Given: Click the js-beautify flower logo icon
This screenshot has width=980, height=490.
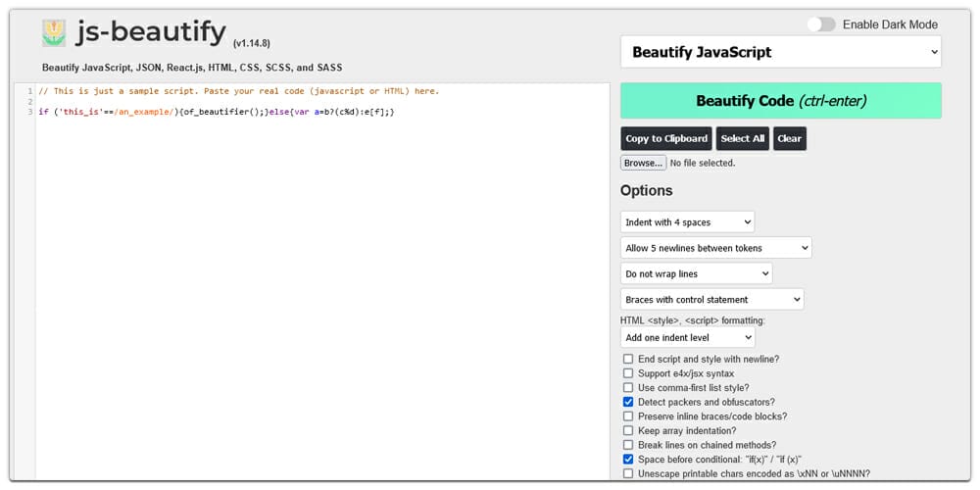Looking at the screenshot, I should click(54, 33).
